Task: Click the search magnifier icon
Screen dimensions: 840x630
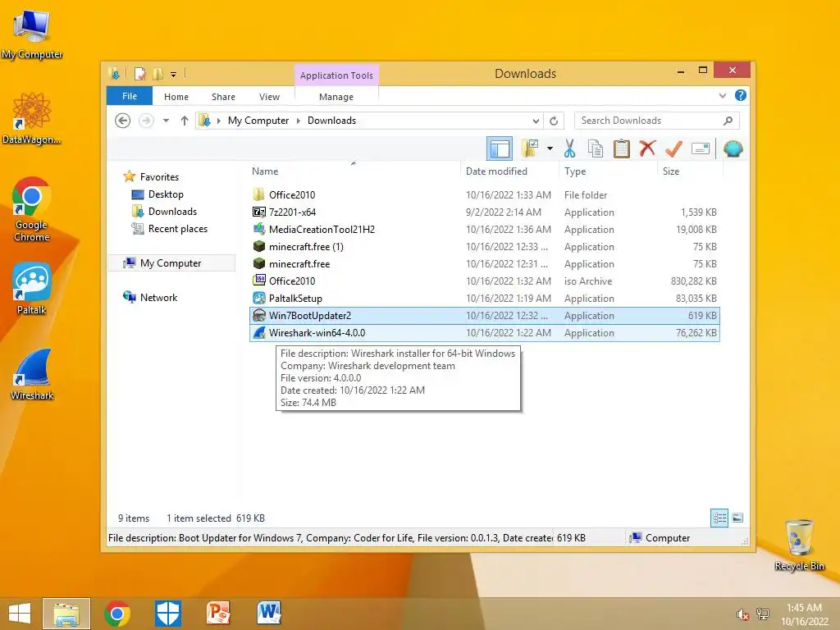Action: point(728,121)
